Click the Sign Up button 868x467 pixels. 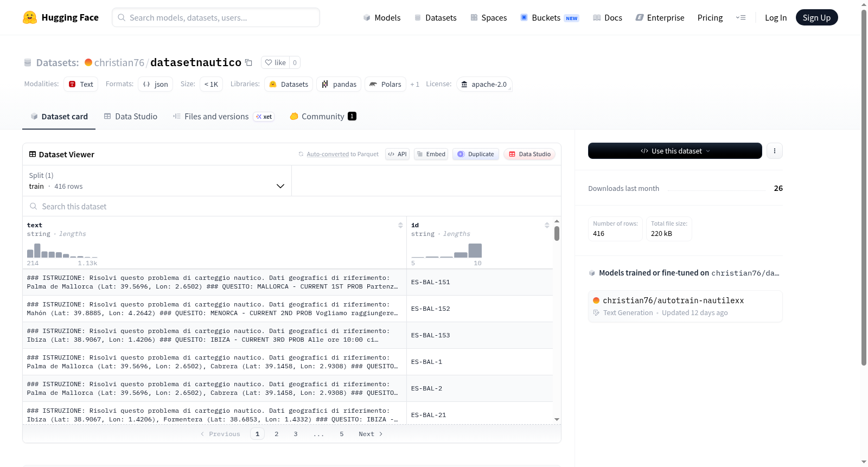[x=817, y=17]
